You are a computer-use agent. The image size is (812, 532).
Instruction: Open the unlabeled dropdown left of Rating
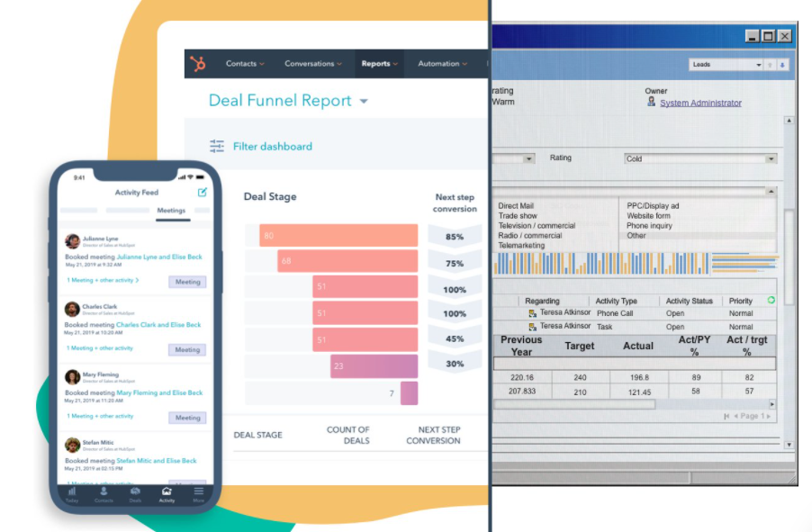tap(514, 158)
